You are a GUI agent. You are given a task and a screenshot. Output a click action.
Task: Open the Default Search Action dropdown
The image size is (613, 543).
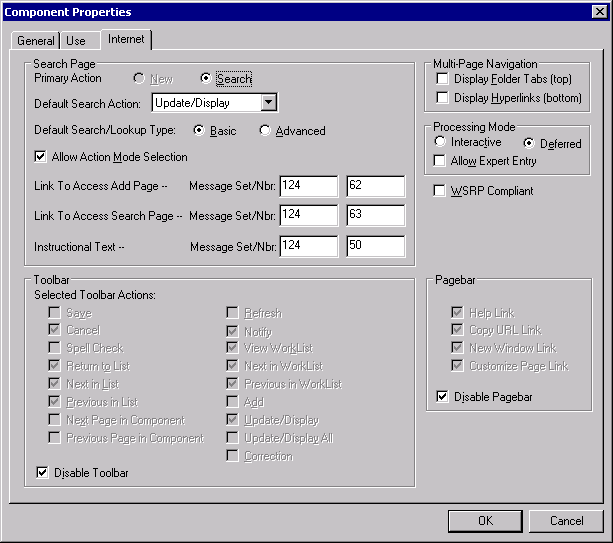(x=269, y=103)
